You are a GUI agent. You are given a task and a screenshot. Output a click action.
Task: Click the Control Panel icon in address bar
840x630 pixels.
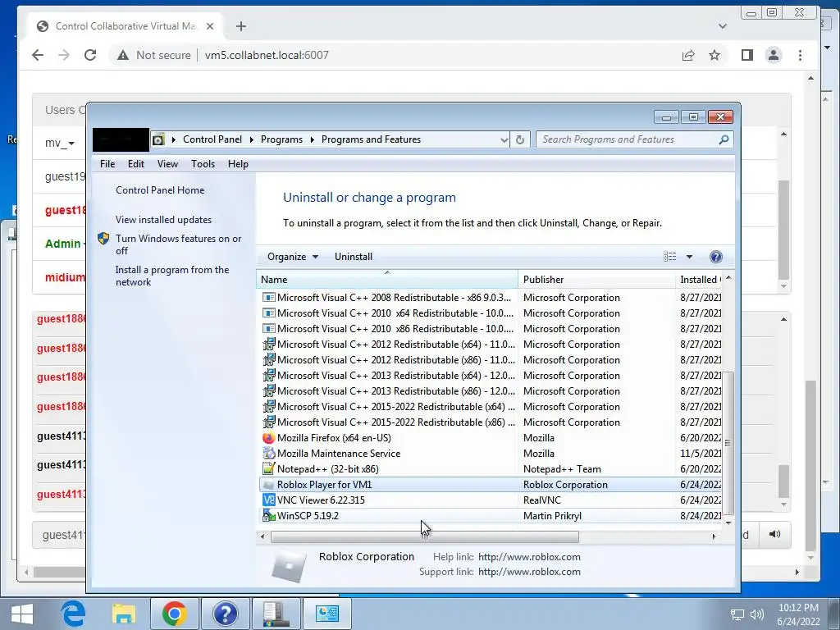click(x=158, y=139)
